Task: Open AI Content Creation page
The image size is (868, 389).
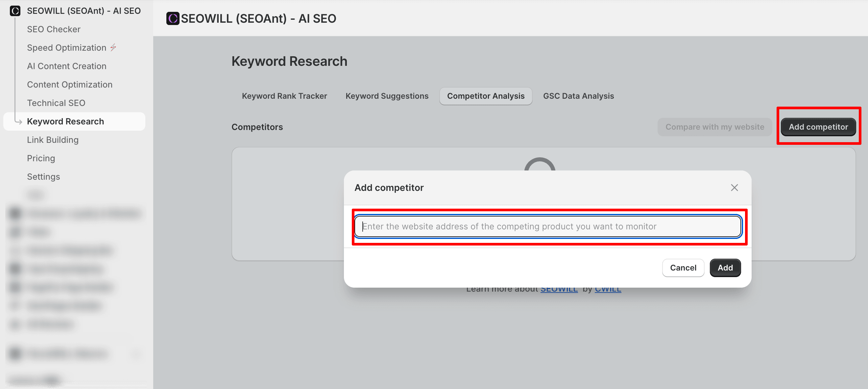Action: click(66, 66)
